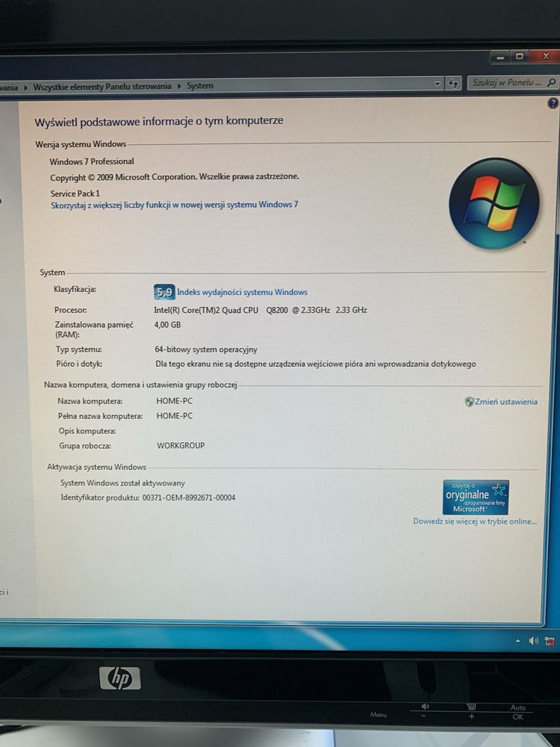Select the Windows 7 Professional text
The width and height of the screenshot is (560, 747).
pyautogui.click(x=92, y=161)
